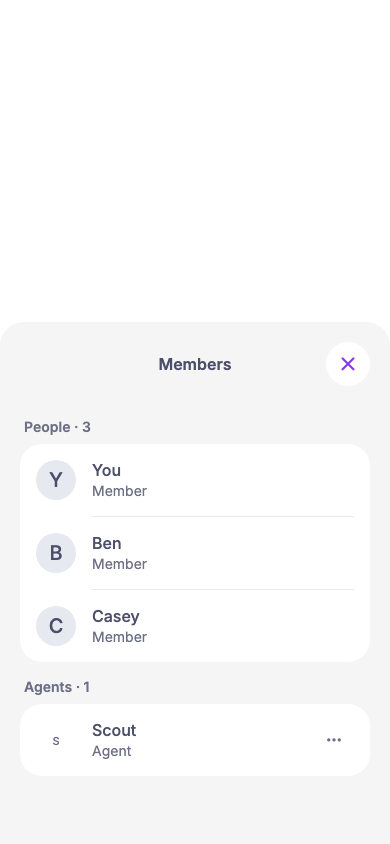This screenshot has width=390, height=844.
Task: Click the Agents · 1 section header
Action: tap(56, 687)
